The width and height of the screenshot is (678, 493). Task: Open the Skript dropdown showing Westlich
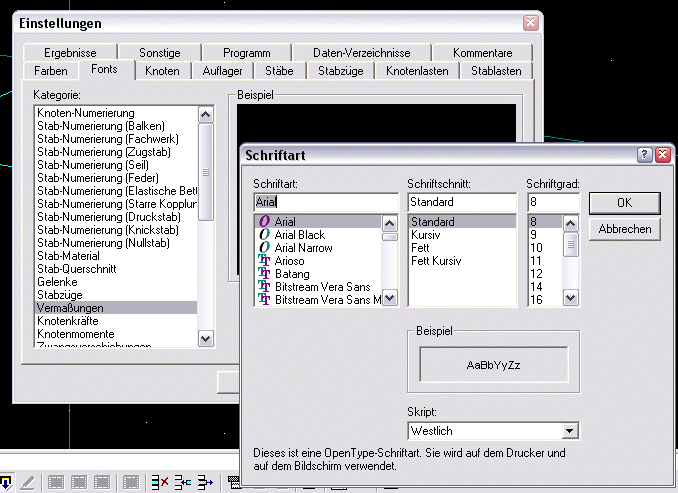(x=570, y=430)
